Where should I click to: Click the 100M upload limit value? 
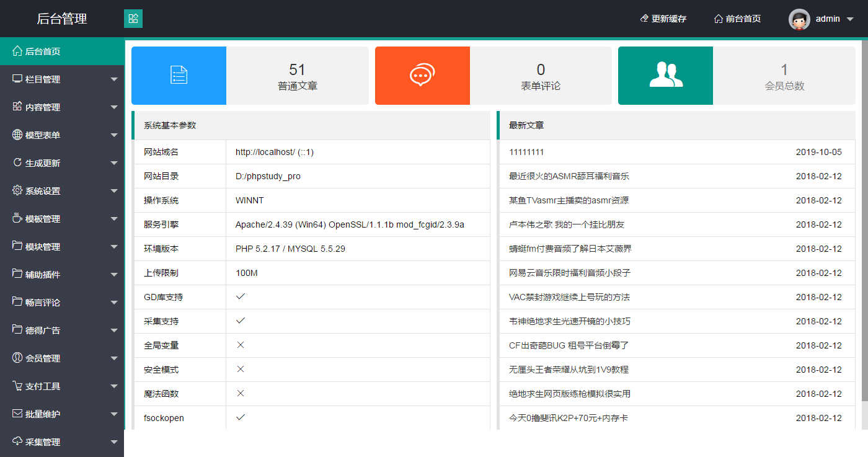click(x=246, y=273)
